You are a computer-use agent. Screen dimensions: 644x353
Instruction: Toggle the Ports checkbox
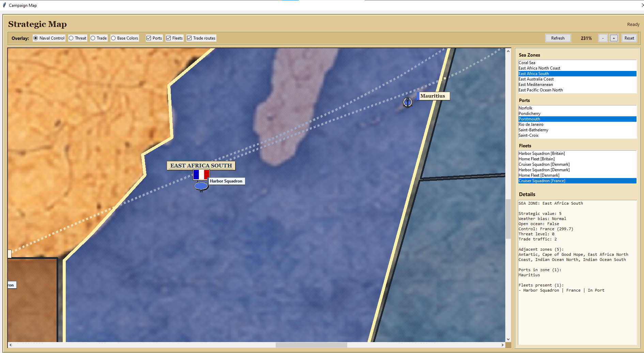pyautogui.click(x=154, y=38)
